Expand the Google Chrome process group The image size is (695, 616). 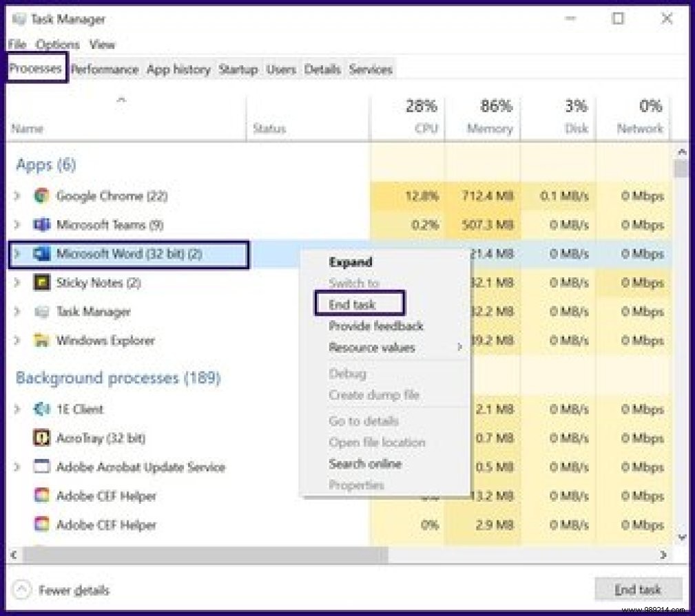pos(17,195)
